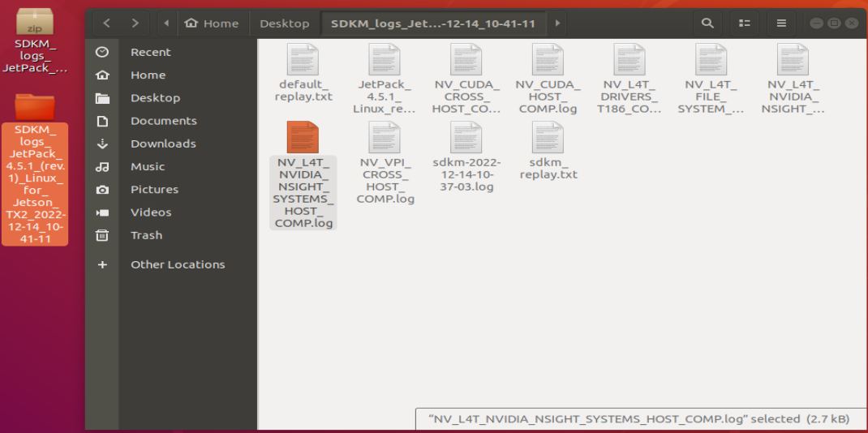Click the path bar left scroll arrow
Viewport: 868px width, 433px height.
166,24
